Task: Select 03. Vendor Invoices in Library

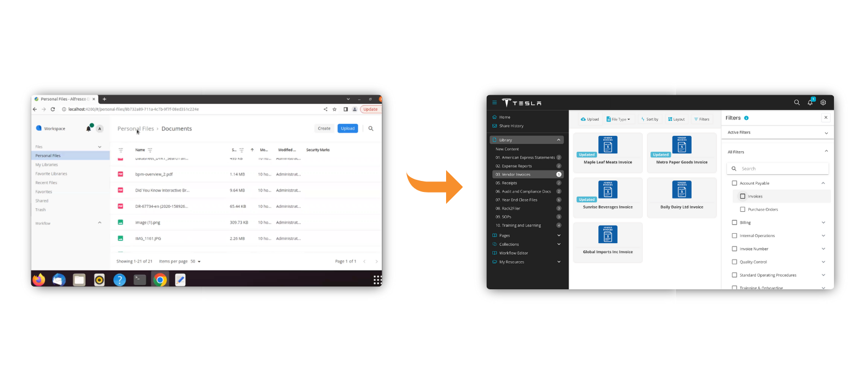Action: click(x=527, y=174)
